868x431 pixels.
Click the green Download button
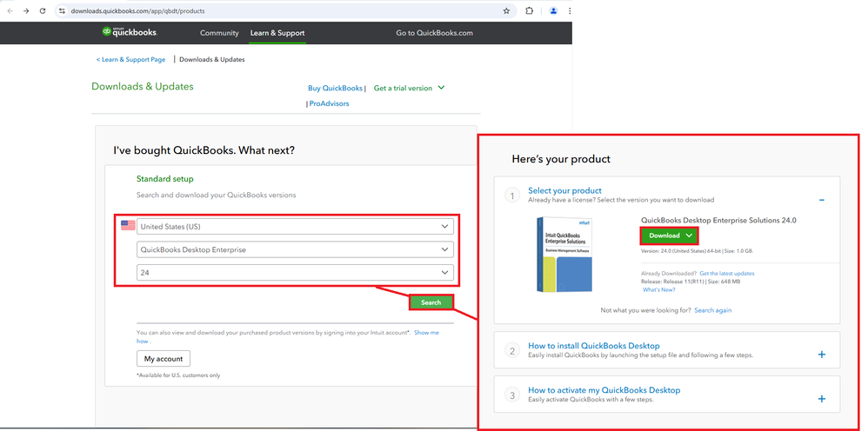point(669,235)
